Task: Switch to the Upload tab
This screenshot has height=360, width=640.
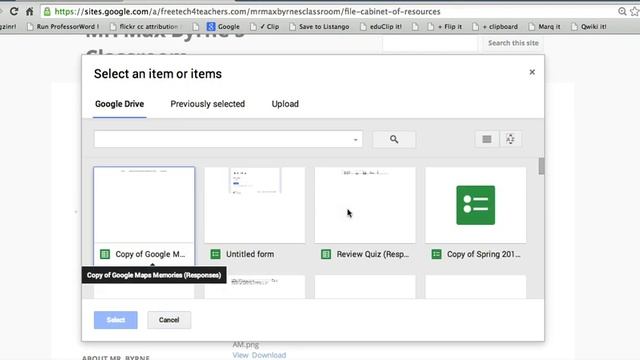Action: (x=285, y=104)
